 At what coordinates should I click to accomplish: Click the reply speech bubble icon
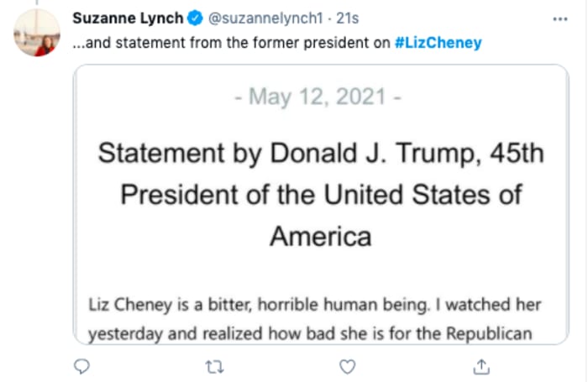81,366
